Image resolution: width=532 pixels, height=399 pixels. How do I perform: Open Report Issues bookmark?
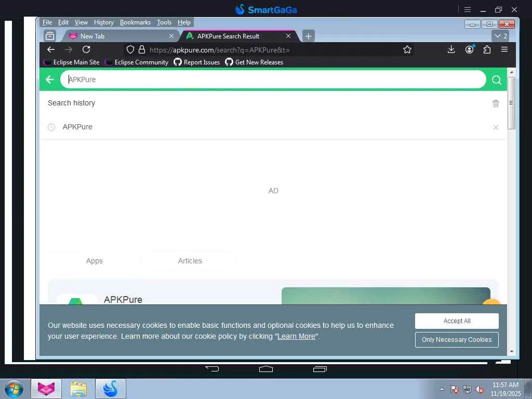(x=197, y=62)
